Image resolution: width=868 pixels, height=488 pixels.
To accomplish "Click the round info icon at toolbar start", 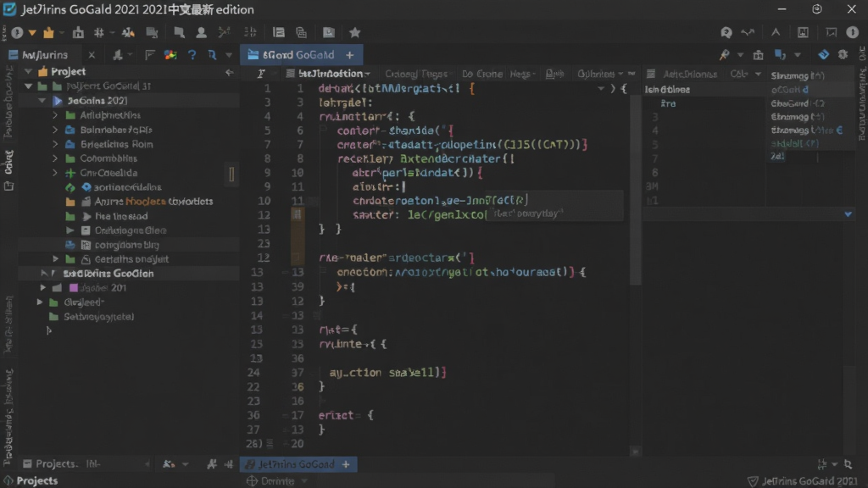I will point(17,33).
